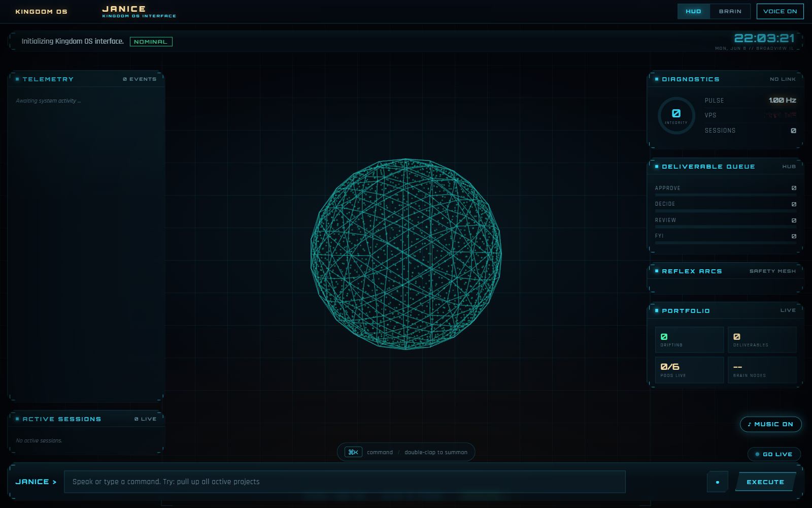The width and height of the screenshot is (812, 508).
Task: Click the TELEMETRY panel header
Action: coord(86,79)
